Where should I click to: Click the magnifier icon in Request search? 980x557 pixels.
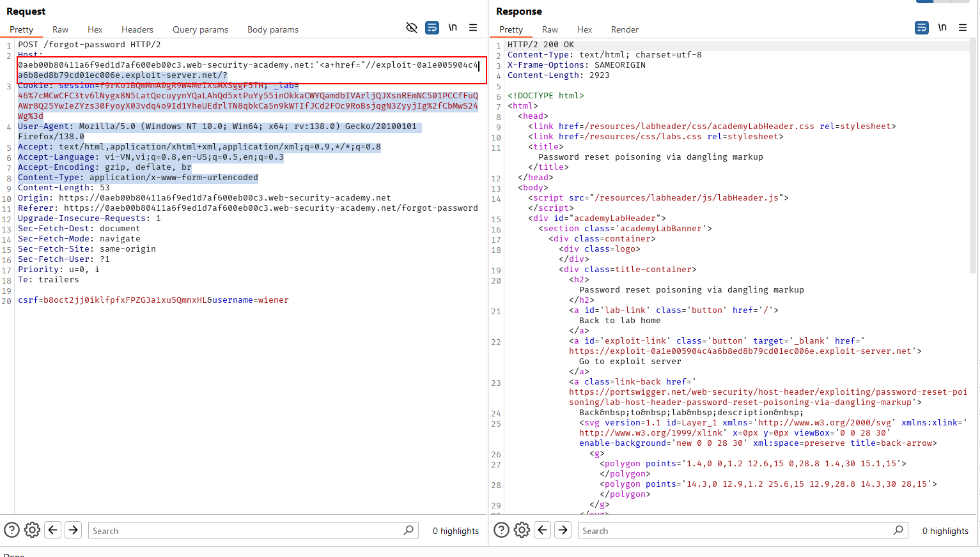(408, 530)
